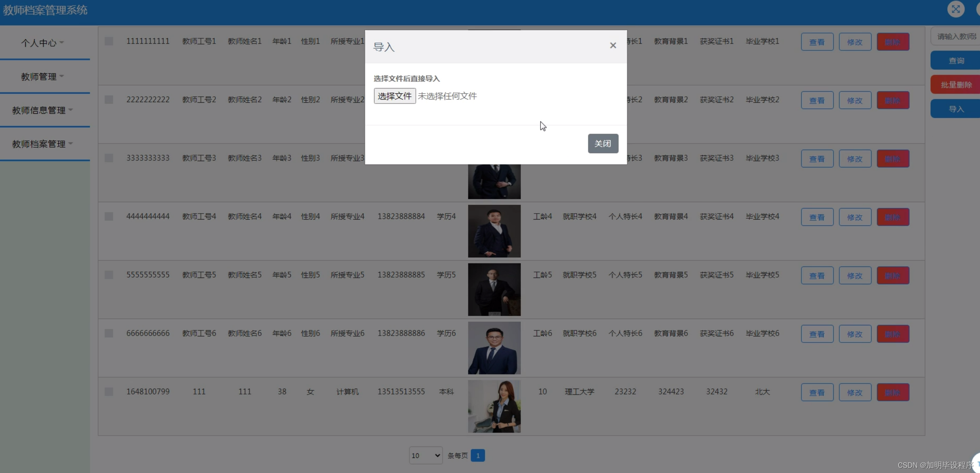Image resolution: width=980 pixels, height=473 pixels.
Task: Close the 导入 dialog with its X icon
Action: click(613, 45)
